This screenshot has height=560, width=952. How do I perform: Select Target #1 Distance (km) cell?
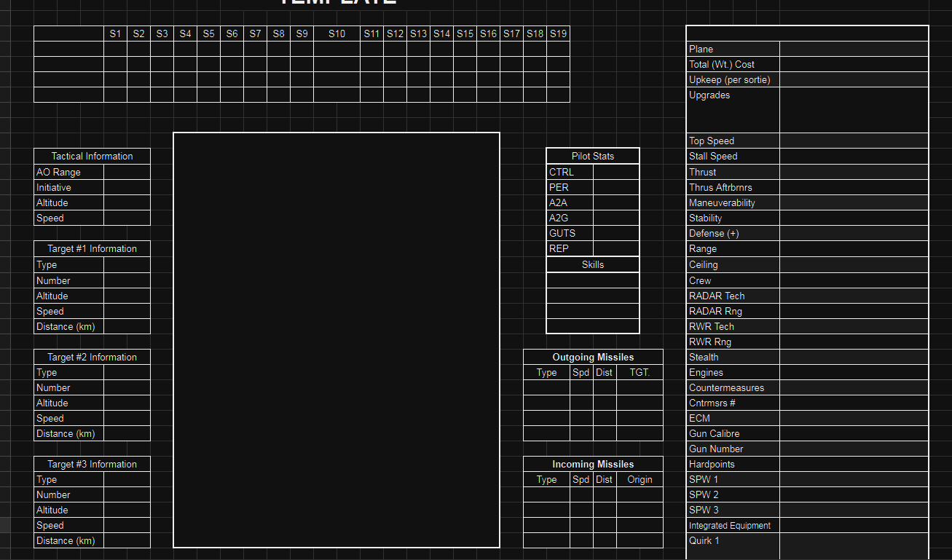(x=69, y=326)
